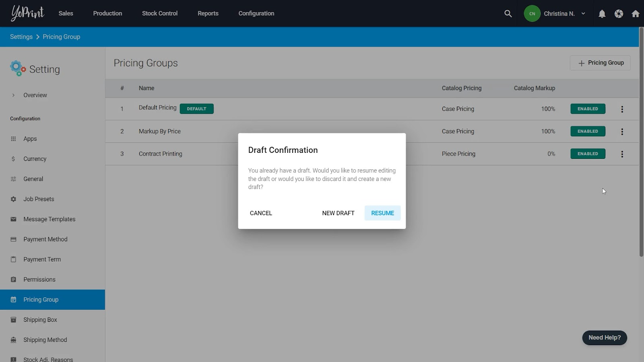
Task: Open the Configuration menu
Action: (256, 13)
